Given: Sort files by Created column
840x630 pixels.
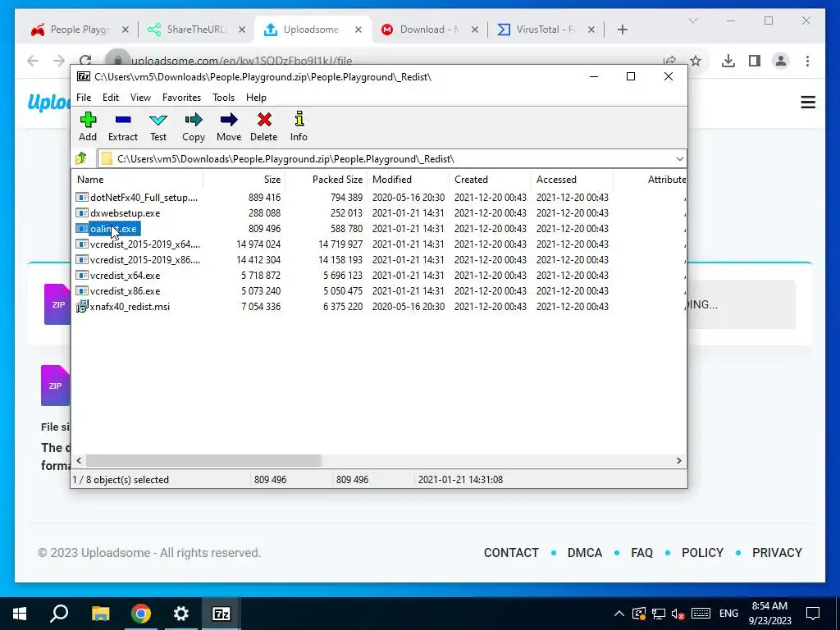Looking at the screenshot, I should tap(491, 180).
